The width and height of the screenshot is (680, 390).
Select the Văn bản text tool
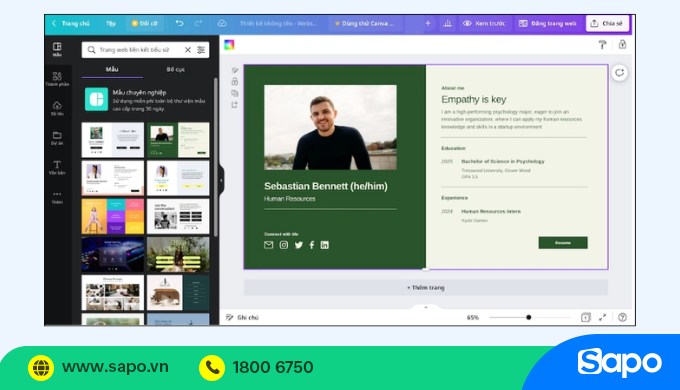tap(57, 167)
